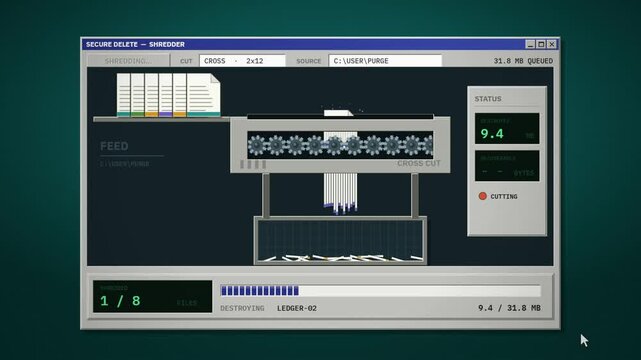Click the paper sheet entering the shredder slot
641x360 pixels.
pos(338,113)
